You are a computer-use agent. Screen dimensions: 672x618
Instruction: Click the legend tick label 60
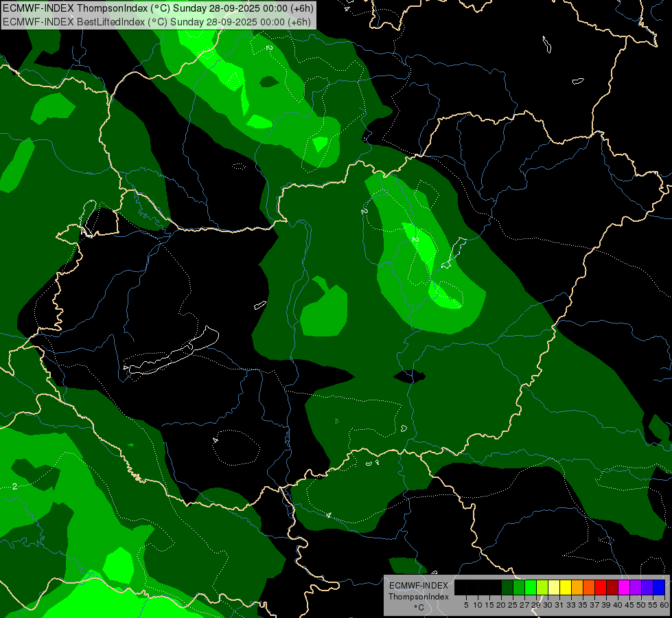664,605
